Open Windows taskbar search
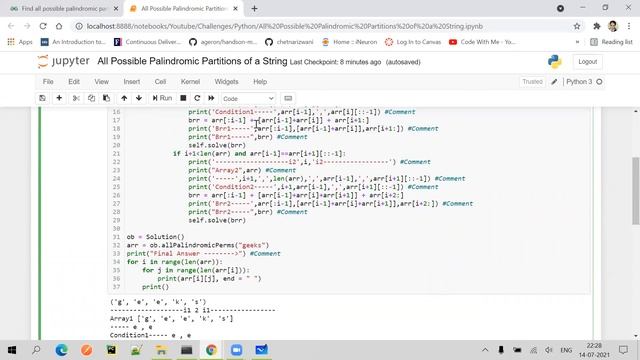The image size is (640, 360). click(36, 350)
